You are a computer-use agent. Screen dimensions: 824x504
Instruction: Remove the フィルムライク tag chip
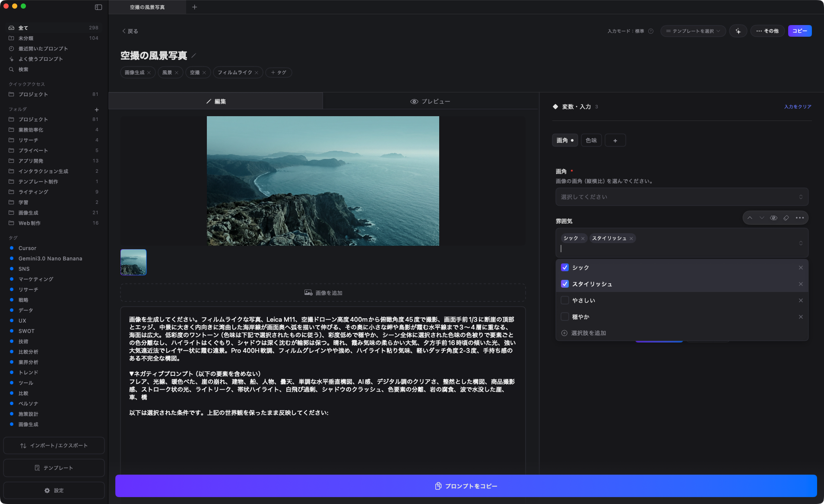point(257,73)
